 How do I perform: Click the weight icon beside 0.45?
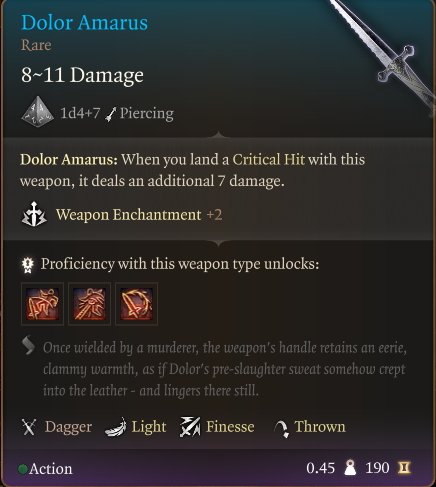pos(350,468)
